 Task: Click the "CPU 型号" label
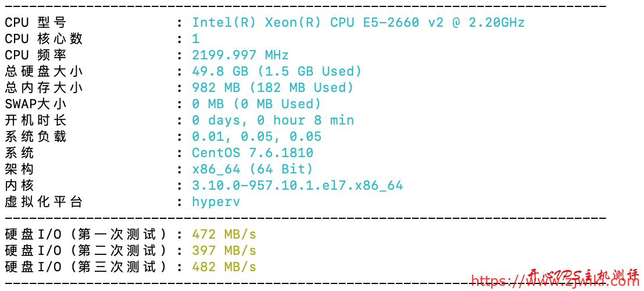point(35,23)
